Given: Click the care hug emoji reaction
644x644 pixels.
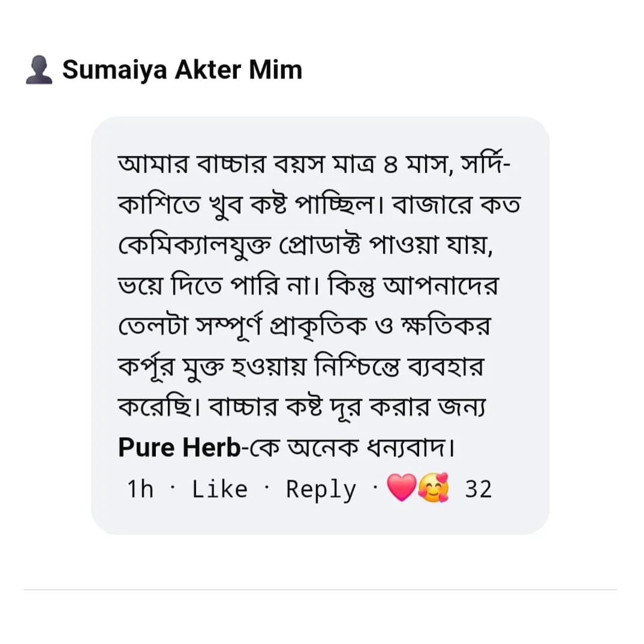Looking at the screenshot, I should [434, 487].
